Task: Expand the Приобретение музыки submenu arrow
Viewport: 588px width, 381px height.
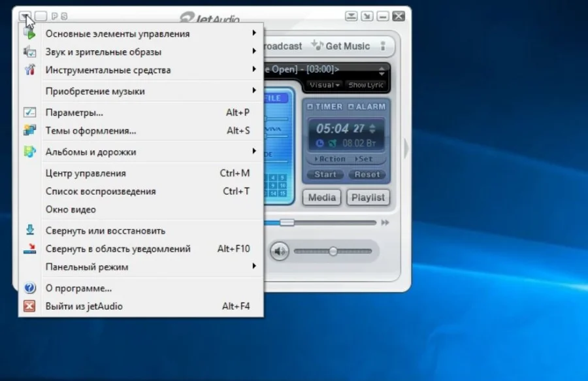Action: 254,90
